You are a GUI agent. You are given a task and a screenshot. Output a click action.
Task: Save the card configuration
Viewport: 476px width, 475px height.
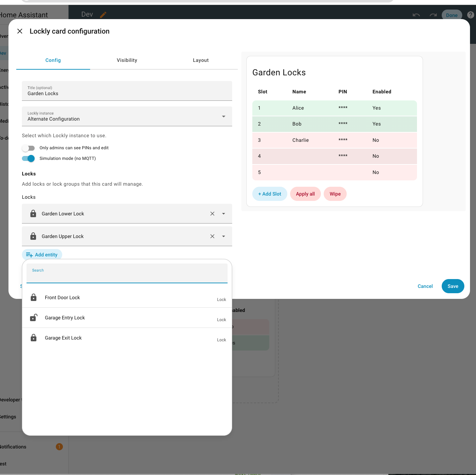[x=453, y=286]
